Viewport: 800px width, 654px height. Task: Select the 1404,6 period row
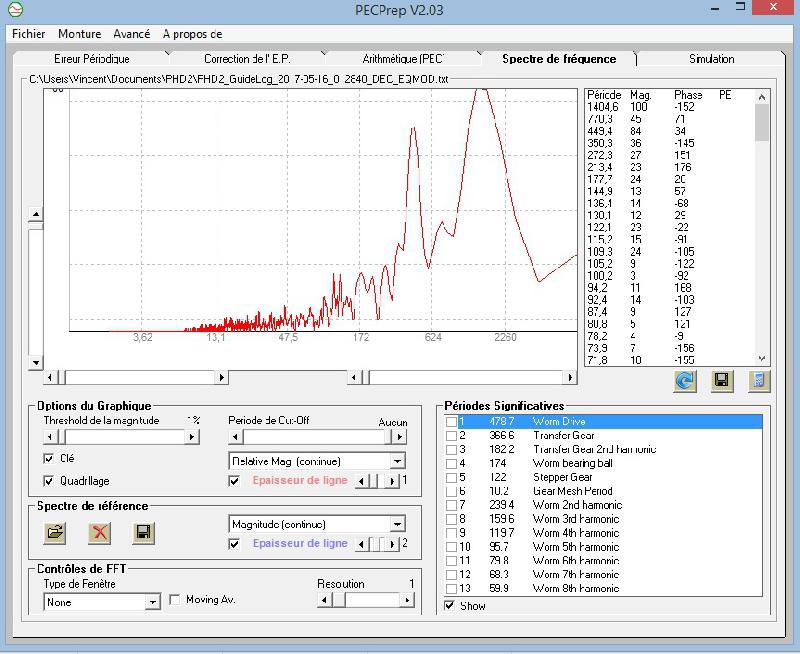669,107
